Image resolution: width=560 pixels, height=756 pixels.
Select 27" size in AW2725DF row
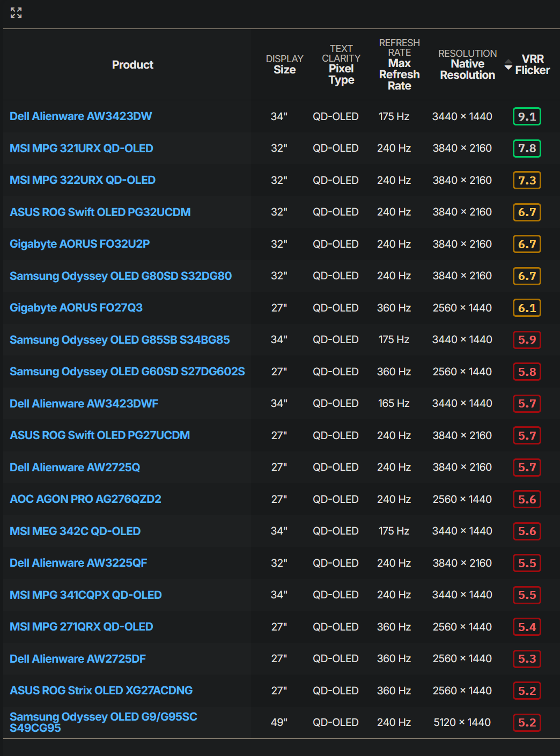click(279, 659)
